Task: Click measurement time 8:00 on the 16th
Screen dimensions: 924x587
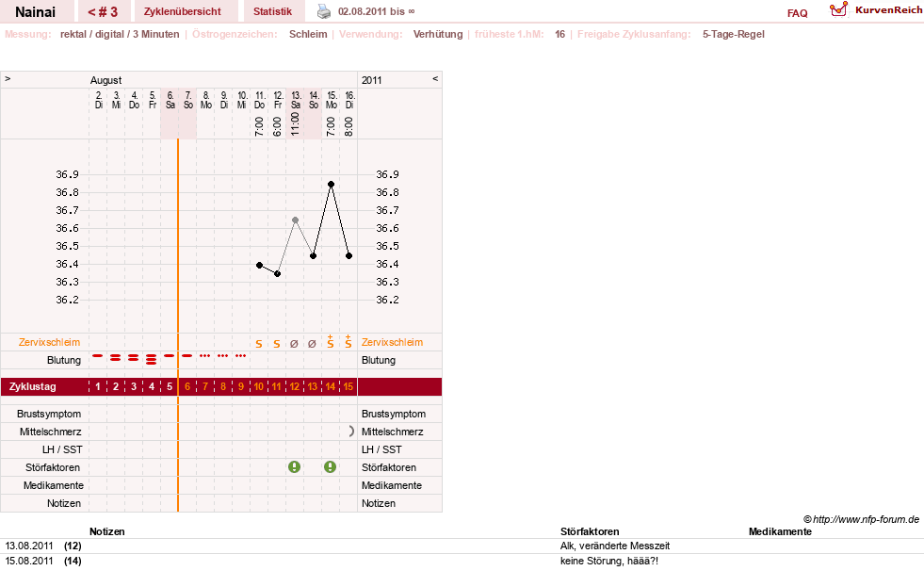Action: click(349, 126)
